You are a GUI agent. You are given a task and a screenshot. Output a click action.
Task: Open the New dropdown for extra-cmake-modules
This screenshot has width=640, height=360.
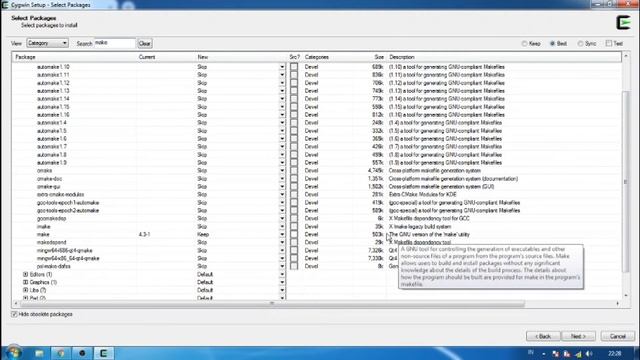point(282,195)
